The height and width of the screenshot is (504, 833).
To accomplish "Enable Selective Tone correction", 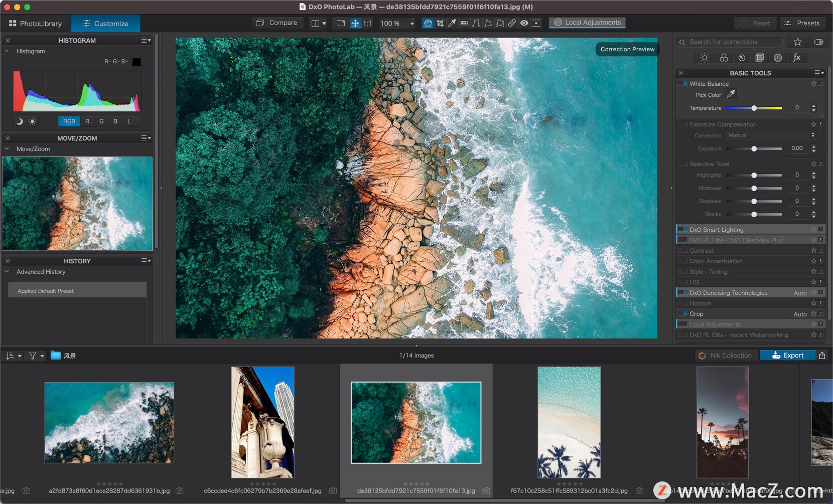I will [683, 163].
